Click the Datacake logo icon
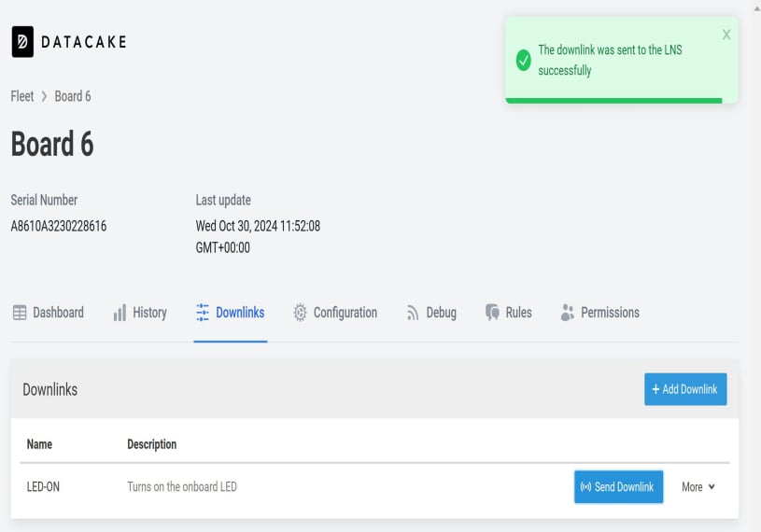 [22, 42]
